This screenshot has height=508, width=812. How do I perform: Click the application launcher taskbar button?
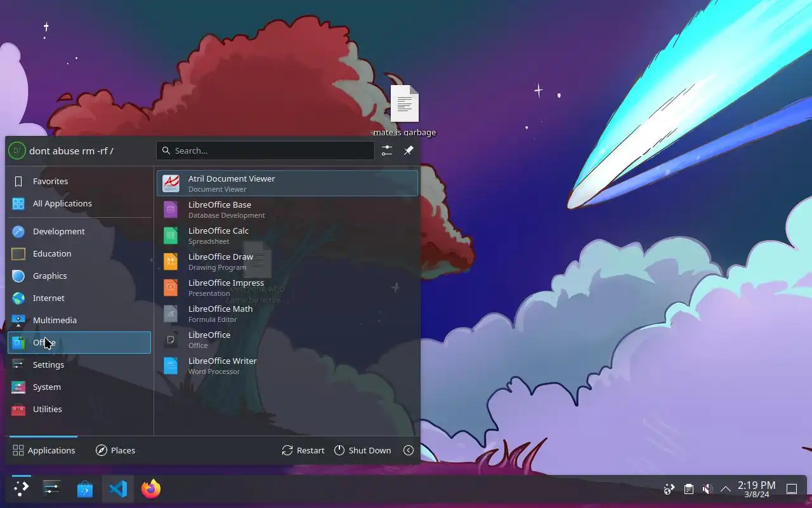coord(21,489)
